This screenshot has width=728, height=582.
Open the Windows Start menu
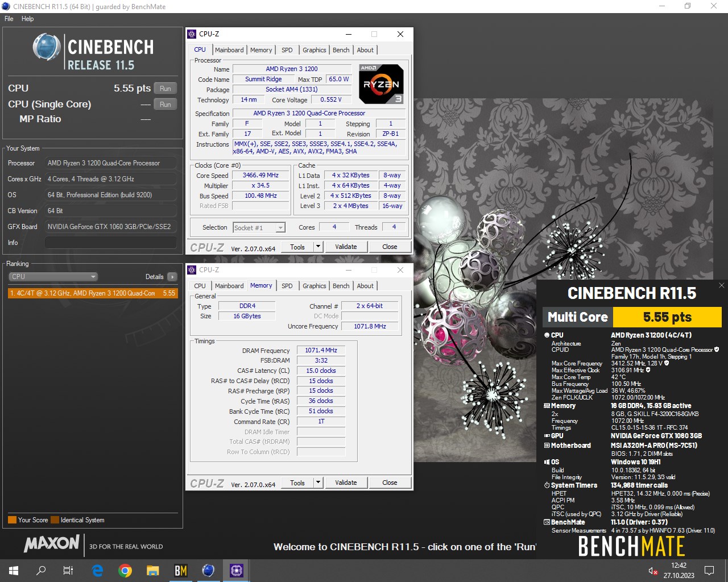14,571
